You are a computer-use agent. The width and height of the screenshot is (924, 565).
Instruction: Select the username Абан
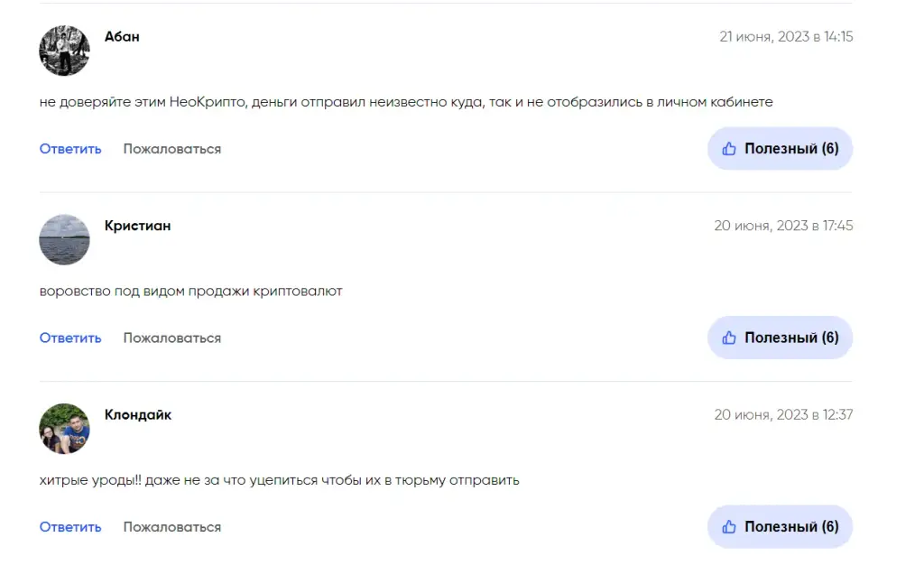pyautogui.click(x=122, y=36)
